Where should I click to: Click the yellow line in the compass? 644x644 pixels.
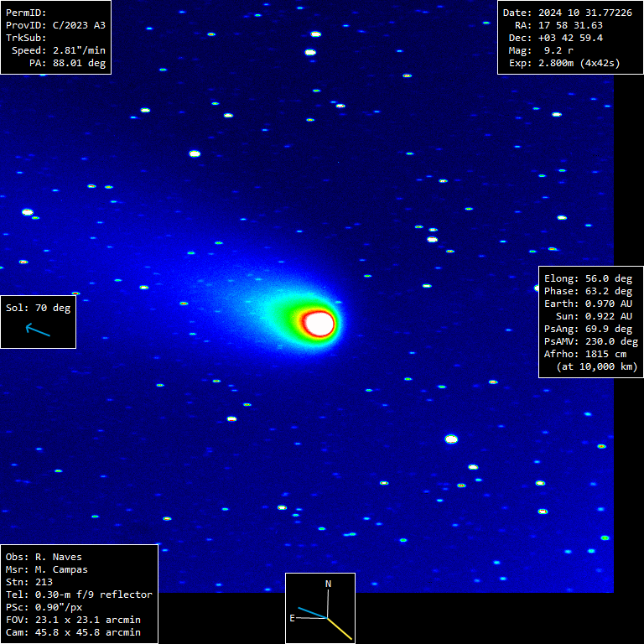340,628
